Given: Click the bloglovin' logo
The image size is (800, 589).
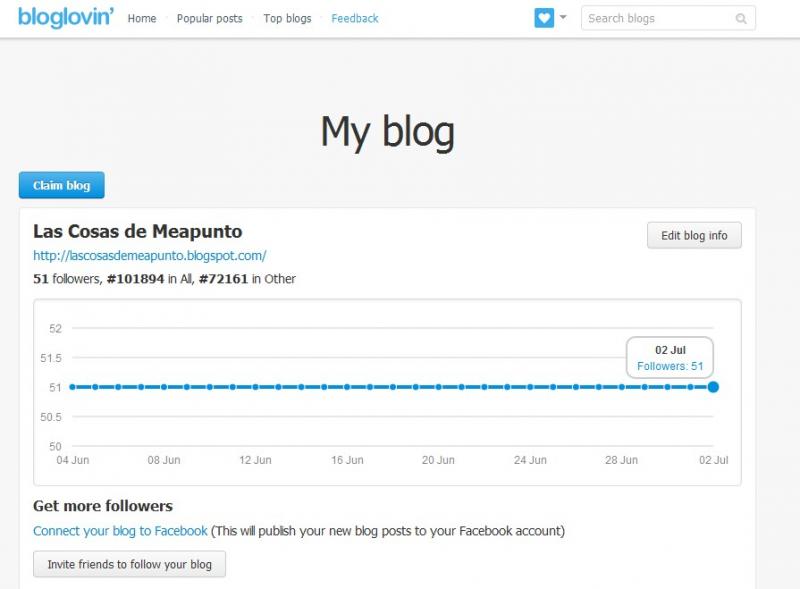Looking at the screenshot, I should [66, 17].
